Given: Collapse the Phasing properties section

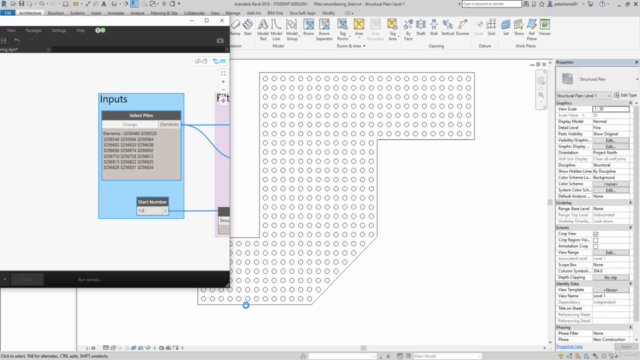Looking at the screenshot, I should point(630,327).
